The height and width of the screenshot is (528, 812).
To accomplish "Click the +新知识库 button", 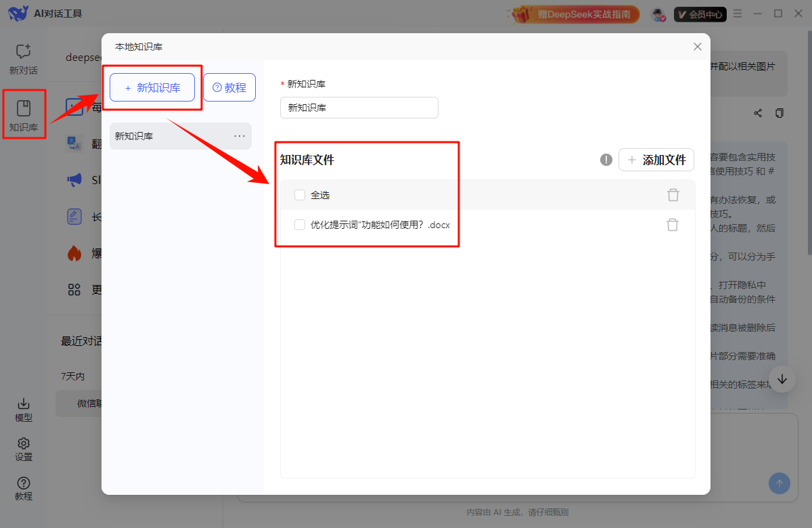I will click(x=152, y=87).
